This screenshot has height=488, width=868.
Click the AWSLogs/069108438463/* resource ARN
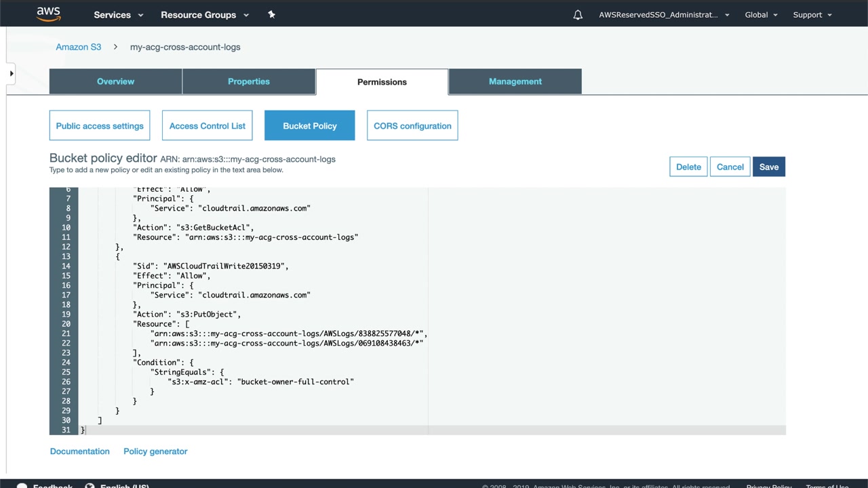[x=287, y=343]
